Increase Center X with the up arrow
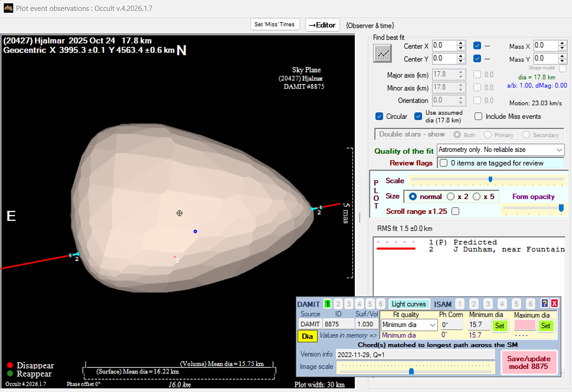This screenshot has width=572, height=392. click(x=461, y=43)
